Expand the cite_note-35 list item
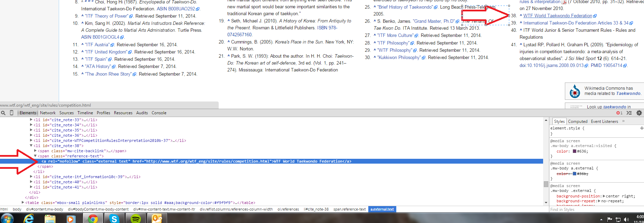The height and width of the screenshot is (223, 644). pos(31,130)
